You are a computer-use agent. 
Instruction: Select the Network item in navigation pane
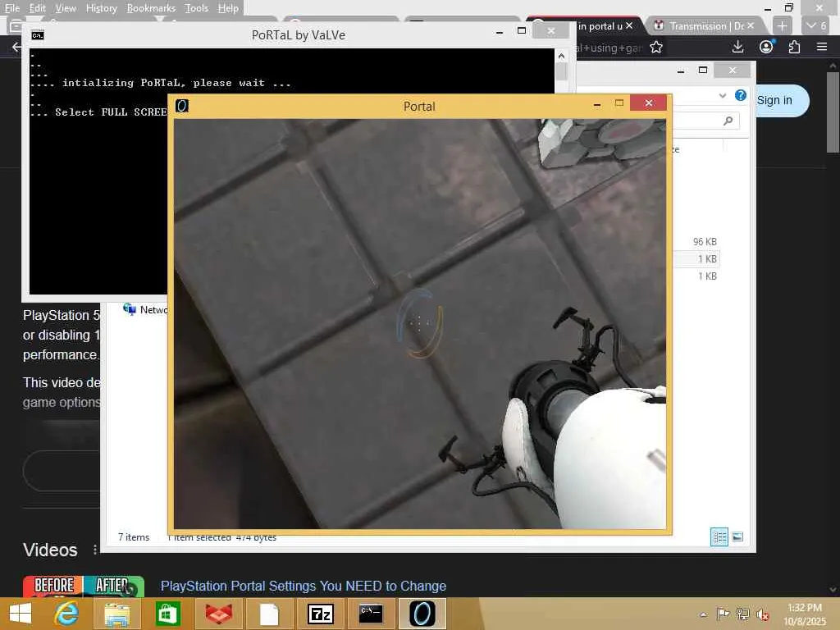coord(145,309)
